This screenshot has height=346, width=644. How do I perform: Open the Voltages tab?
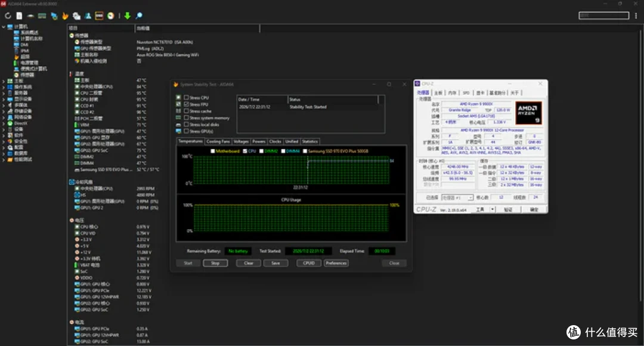coord(241,141)
